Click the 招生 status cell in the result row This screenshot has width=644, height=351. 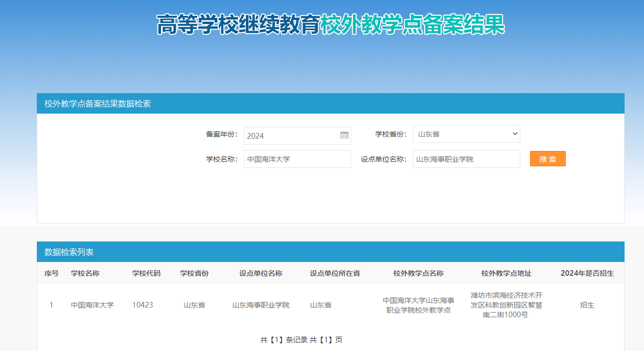(x=587, y=305)
